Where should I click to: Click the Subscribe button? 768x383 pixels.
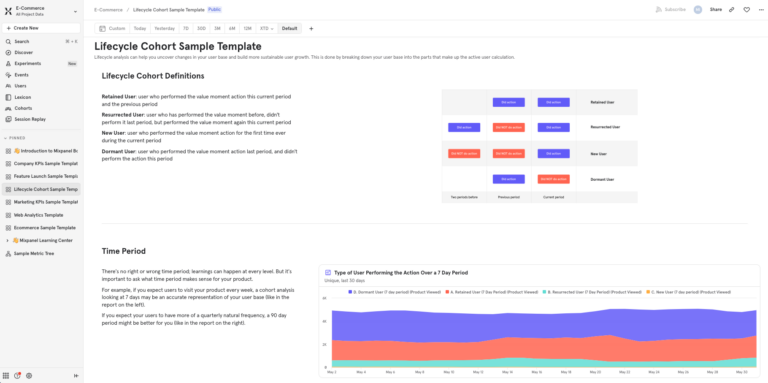[x=671, y=9]
